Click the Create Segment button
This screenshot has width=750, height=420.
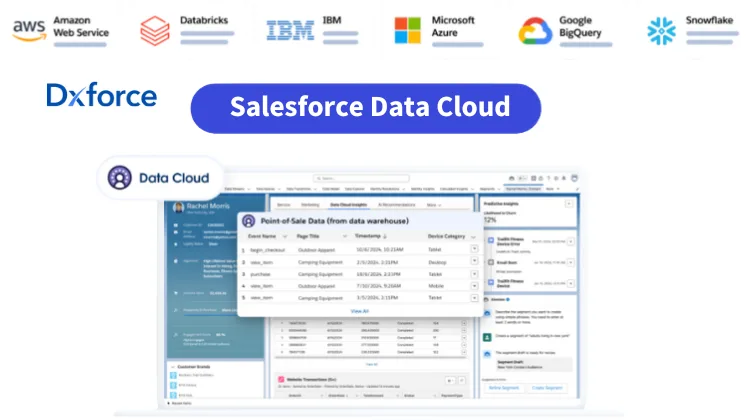(x=547, y=388)
